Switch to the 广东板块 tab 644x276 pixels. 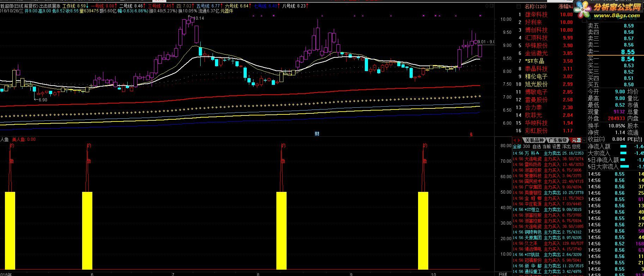coord(558,140)
